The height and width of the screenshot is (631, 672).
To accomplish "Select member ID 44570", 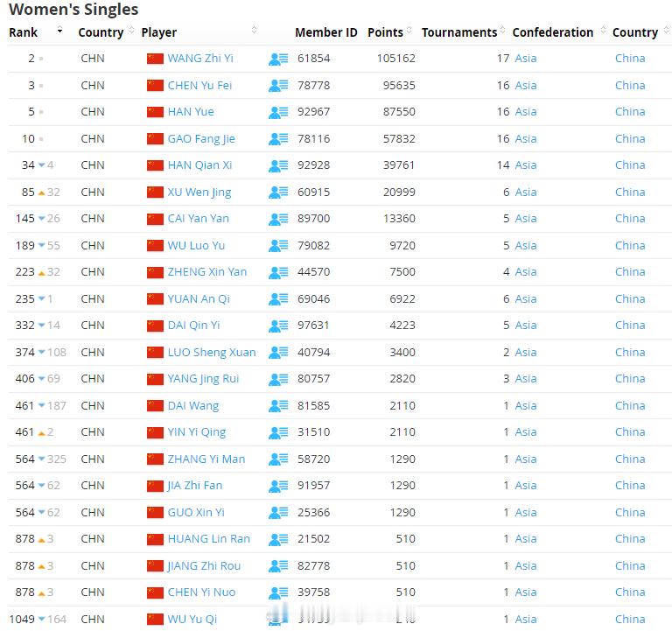I will (x=314, y=272).
